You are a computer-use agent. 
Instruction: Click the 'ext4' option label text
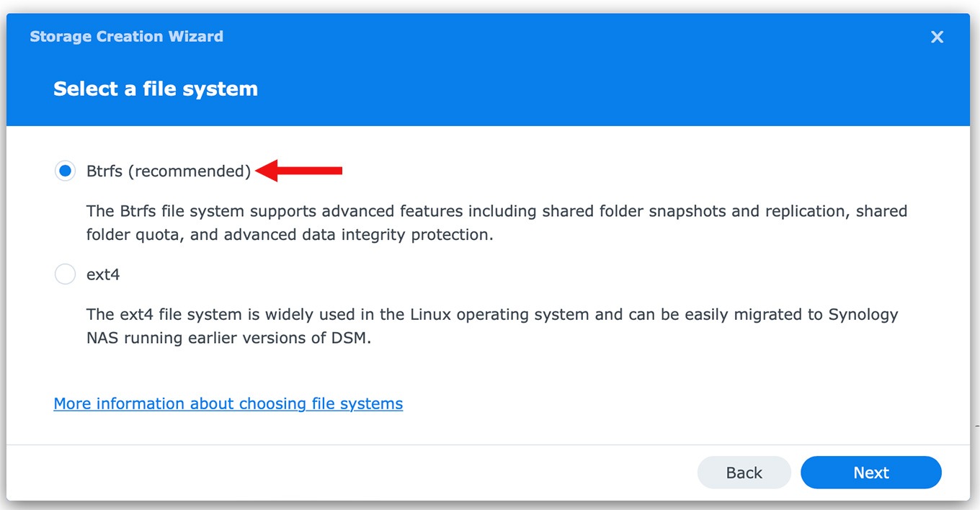tap(103, 274)
